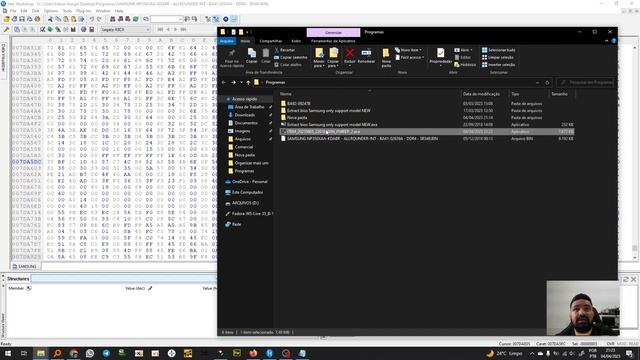
Task: Select Downloads in the navigation pane
Action: pos(244,115)
